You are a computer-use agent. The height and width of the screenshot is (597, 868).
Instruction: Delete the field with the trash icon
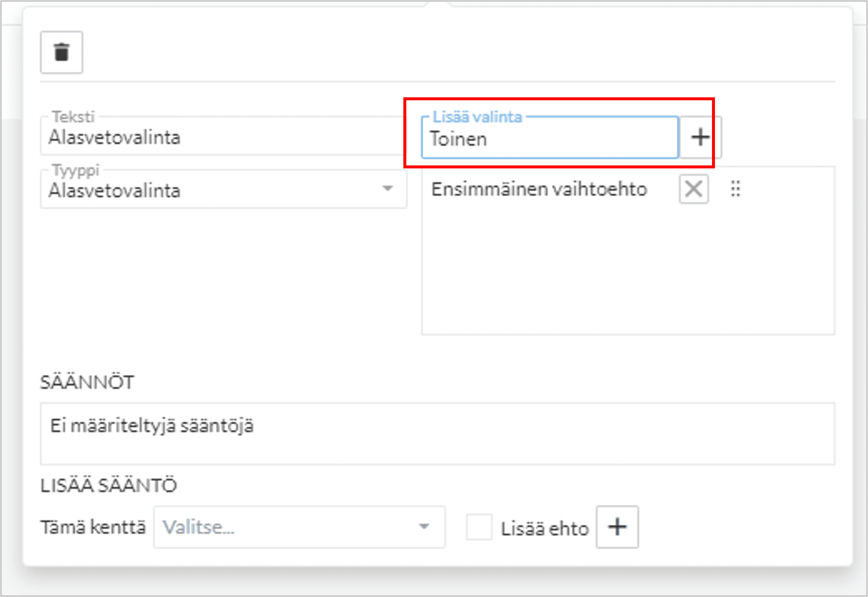click(61, 52)
